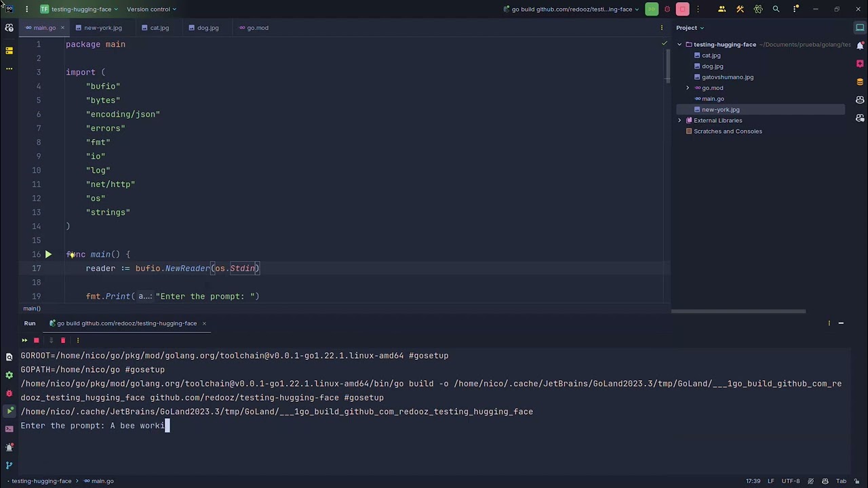Click testing-hugging-face breadcrumb in status bar
Image resolution: width=868 pixels, height=488 pixels.
(41, 481)
